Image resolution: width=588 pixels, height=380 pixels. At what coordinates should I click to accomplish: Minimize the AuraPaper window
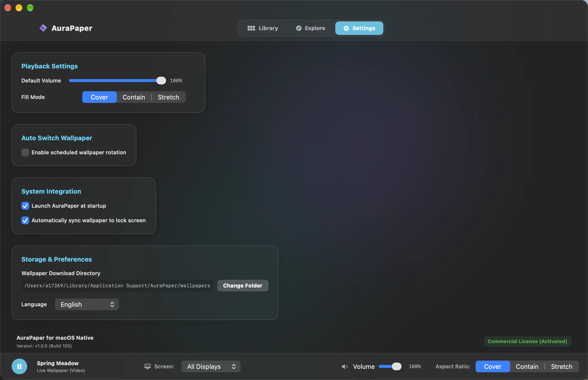[19, 8]
